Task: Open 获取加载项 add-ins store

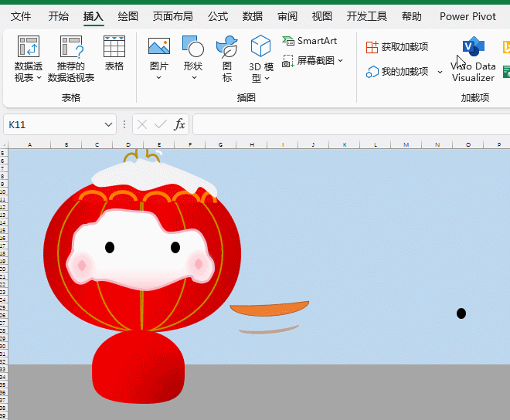Action: click(397, 47)
